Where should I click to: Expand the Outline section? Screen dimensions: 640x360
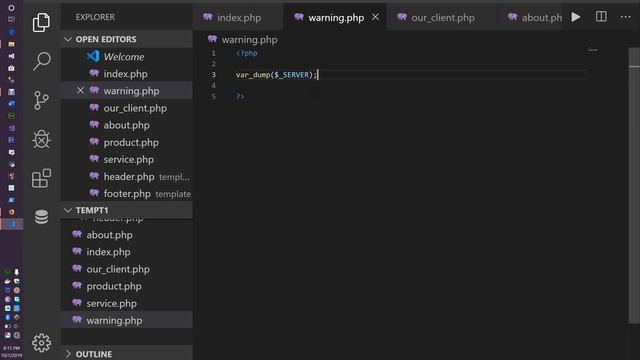[127, 354]
